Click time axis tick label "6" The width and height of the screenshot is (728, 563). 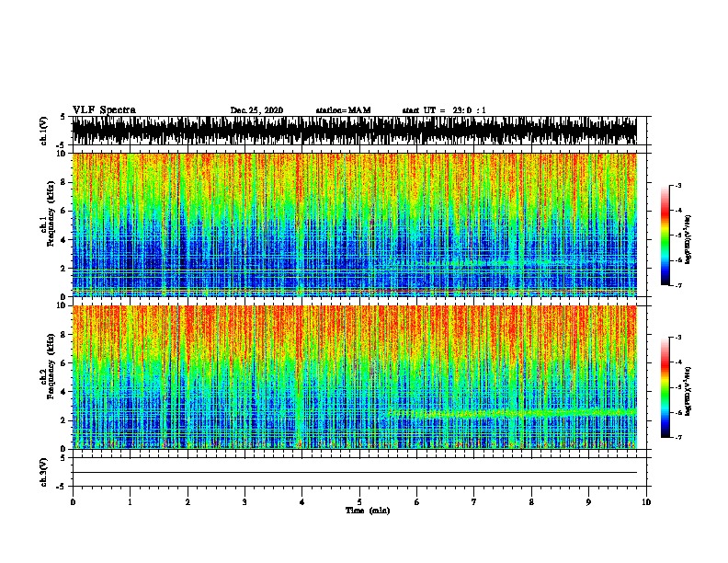point(417,501)
